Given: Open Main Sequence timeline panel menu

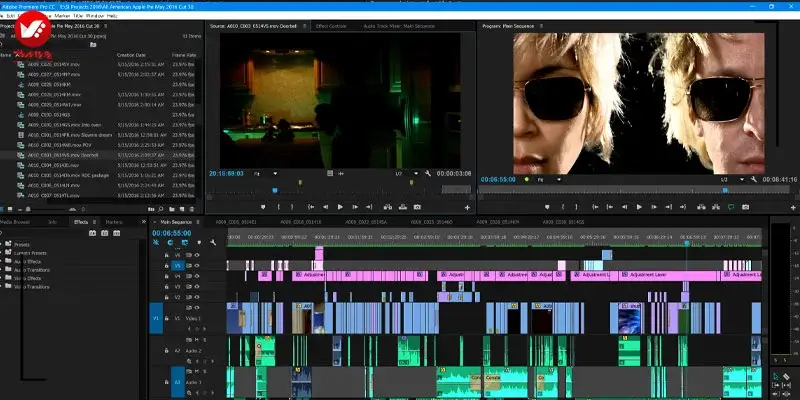Looking at the screenshot, I should click(198, 222).
